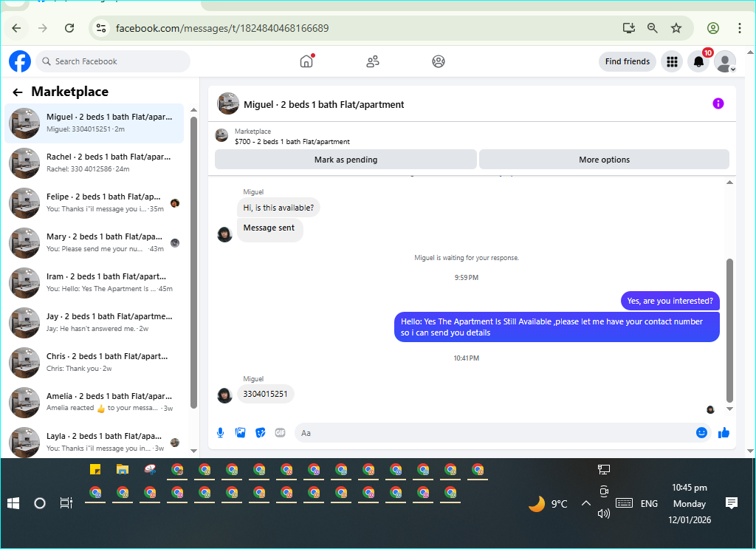
Task: Open the emoji picker in the message box
Action: 701,433
